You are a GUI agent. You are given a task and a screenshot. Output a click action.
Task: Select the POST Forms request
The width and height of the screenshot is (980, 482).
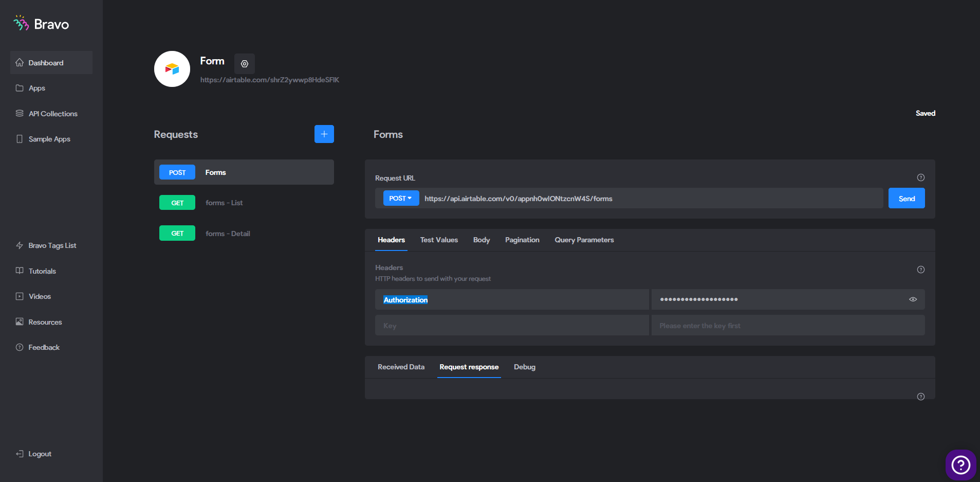tap(244, 172)
